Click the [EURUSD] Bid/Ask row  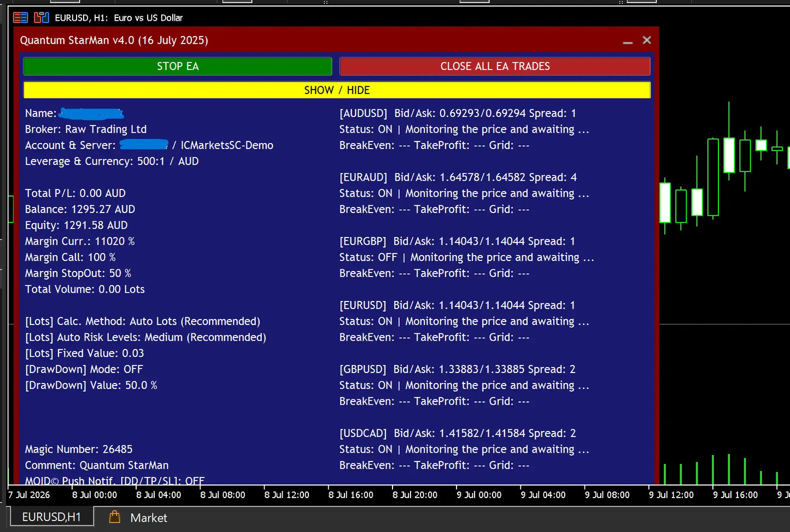click(x=457, y=305)
